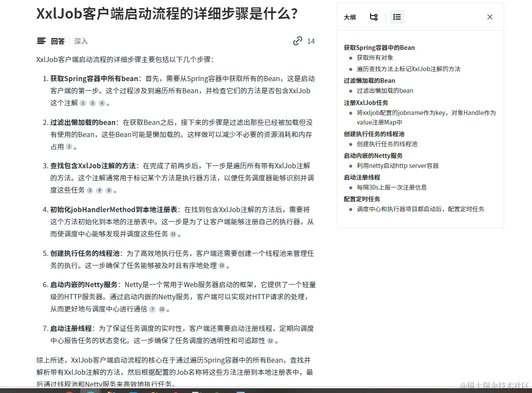Click the link icon beside the number 14

click(298, 41)
